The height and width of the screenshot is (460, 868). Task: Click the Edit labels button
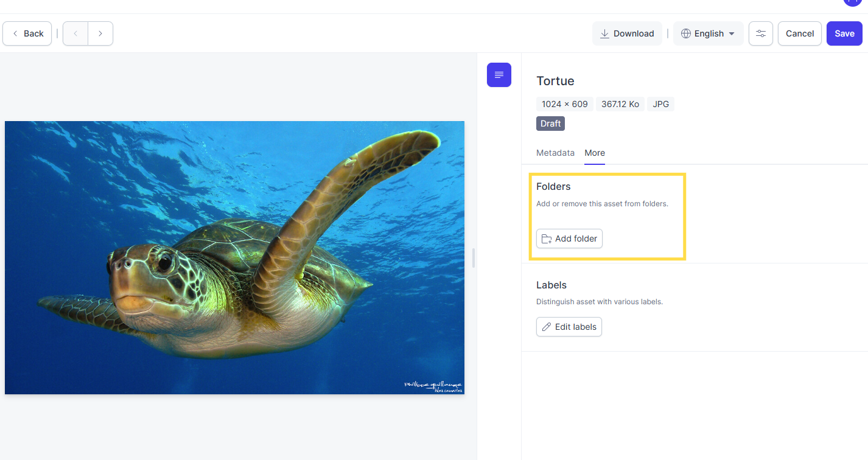coord(569,327)
